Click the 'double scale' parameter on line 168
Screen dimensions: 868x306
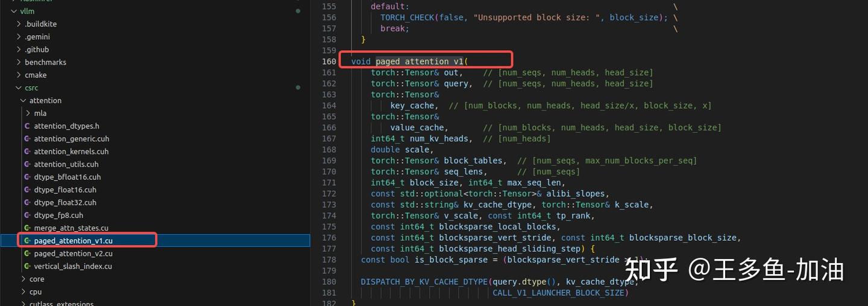pyautogui.click(x=400, y=150)
